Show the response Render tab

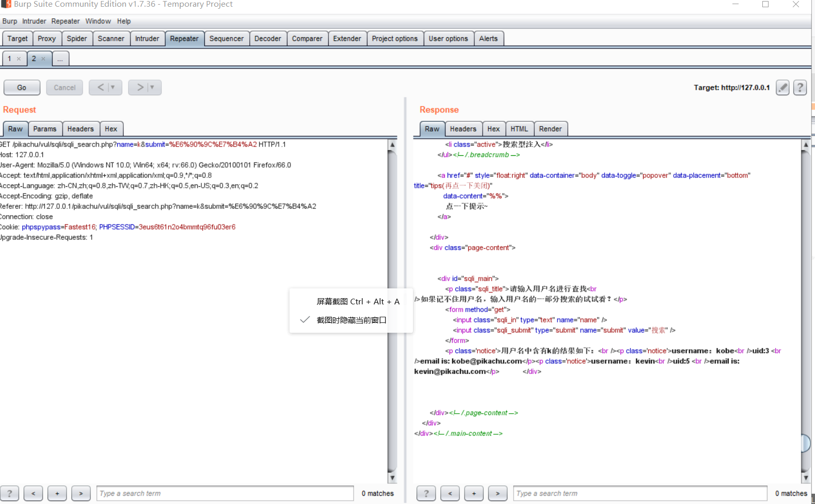(550, 129)
